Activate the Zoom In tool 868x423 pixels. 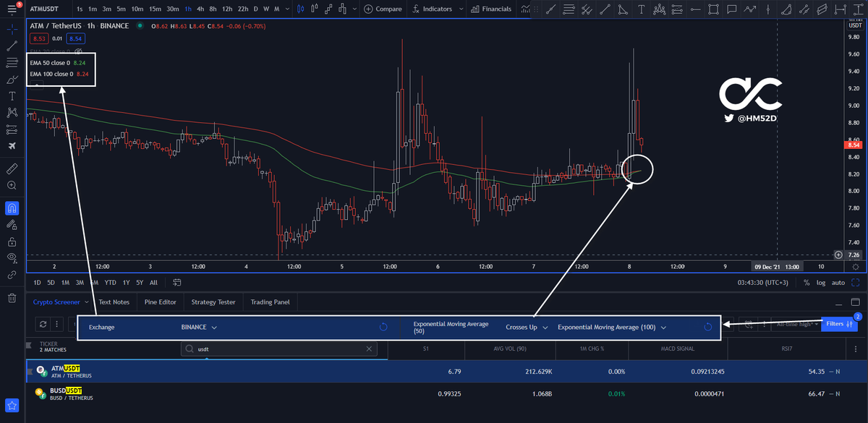12,185
